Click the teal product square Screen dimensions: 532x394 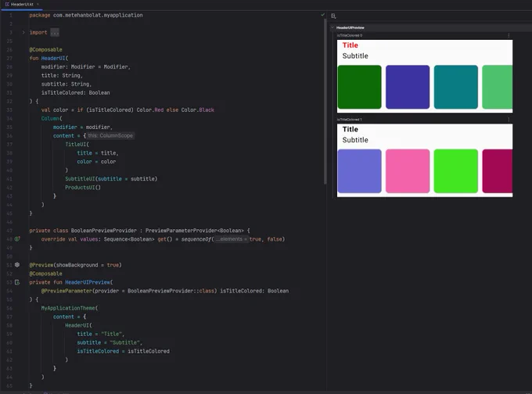click(x=455, y=87)
